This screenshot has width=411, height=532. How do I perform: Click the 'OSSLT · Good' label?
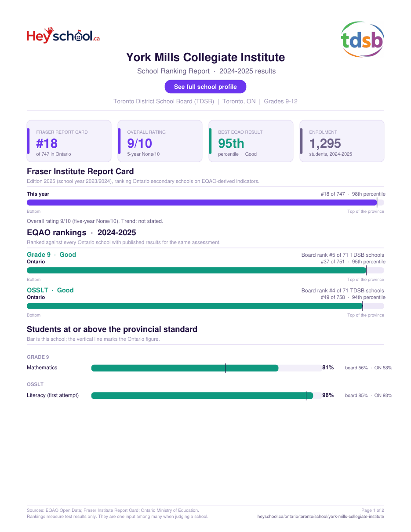point(50,290)
